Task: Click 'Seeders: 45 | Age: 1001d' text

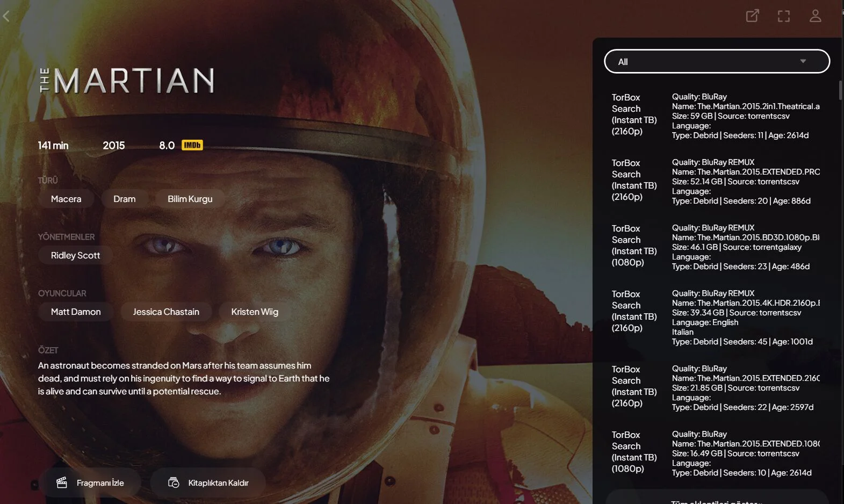Action: [768, 342]
